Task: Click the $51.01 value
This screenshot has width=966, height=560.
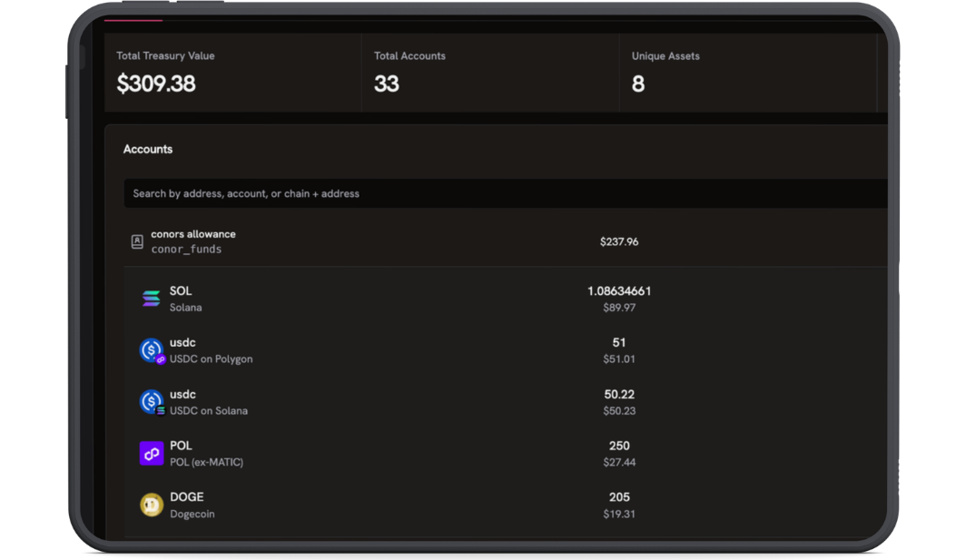Action: click(x=619, y=359)
